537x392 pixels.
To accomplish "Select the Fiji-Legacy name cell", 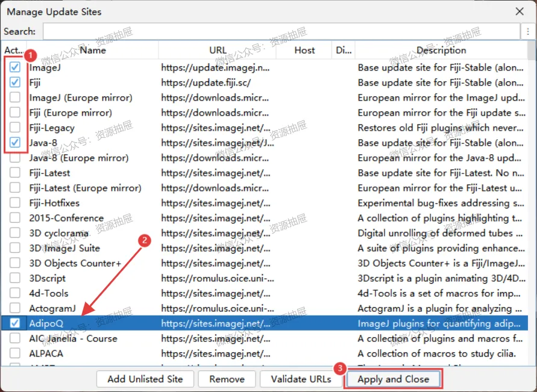I will [x=92, y=128].
